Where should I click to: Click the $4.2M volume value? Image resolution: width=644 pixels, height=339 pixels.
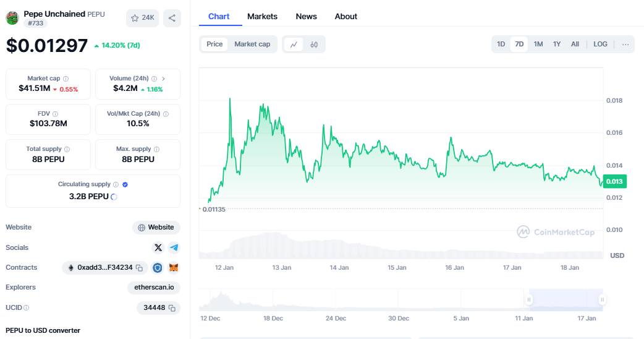[x=125, y=88]
